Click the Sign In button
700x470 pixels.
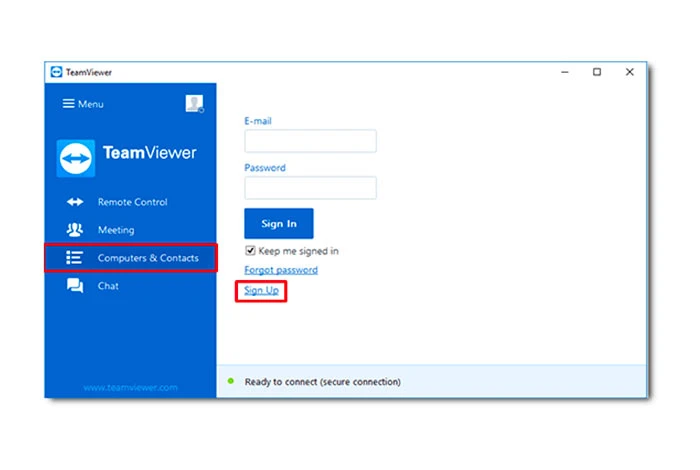279,224
